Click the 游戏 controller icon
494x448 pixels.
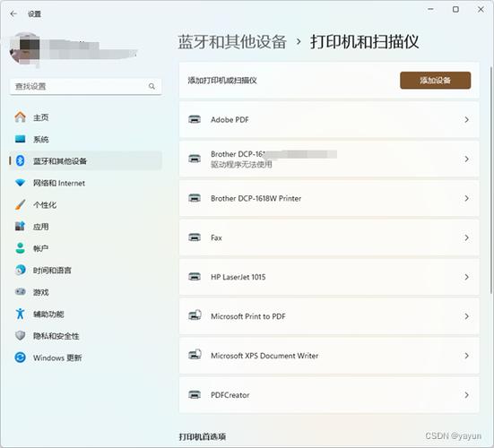coord(20,291)
